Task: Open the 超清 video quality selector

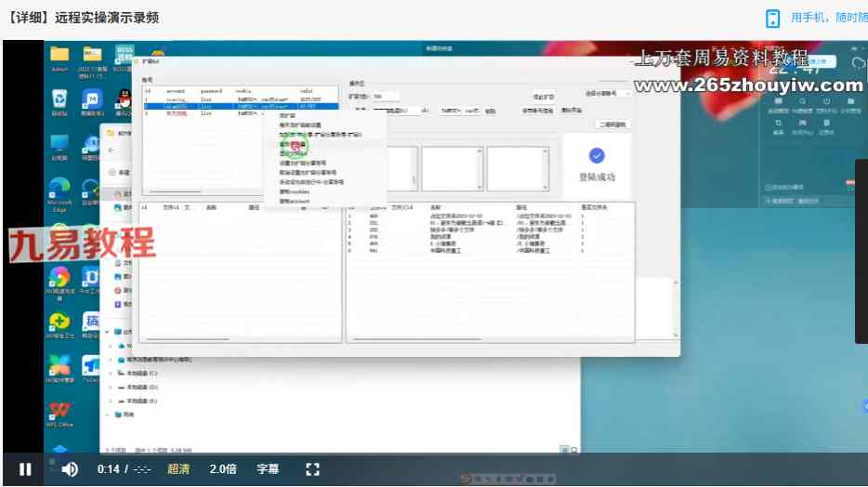Action: point(178,469)
